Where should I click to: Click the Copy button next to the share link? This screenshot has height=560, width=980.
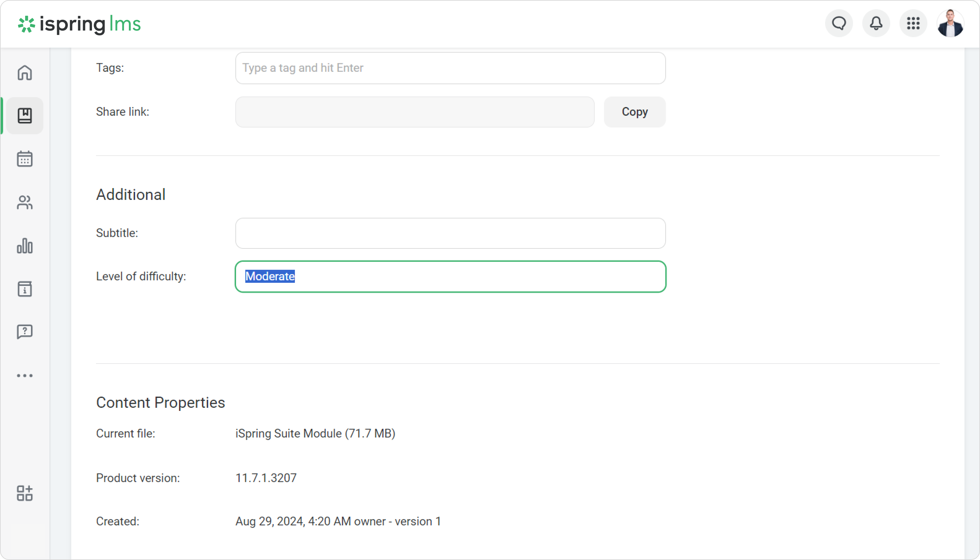click(x=634, y=112)
